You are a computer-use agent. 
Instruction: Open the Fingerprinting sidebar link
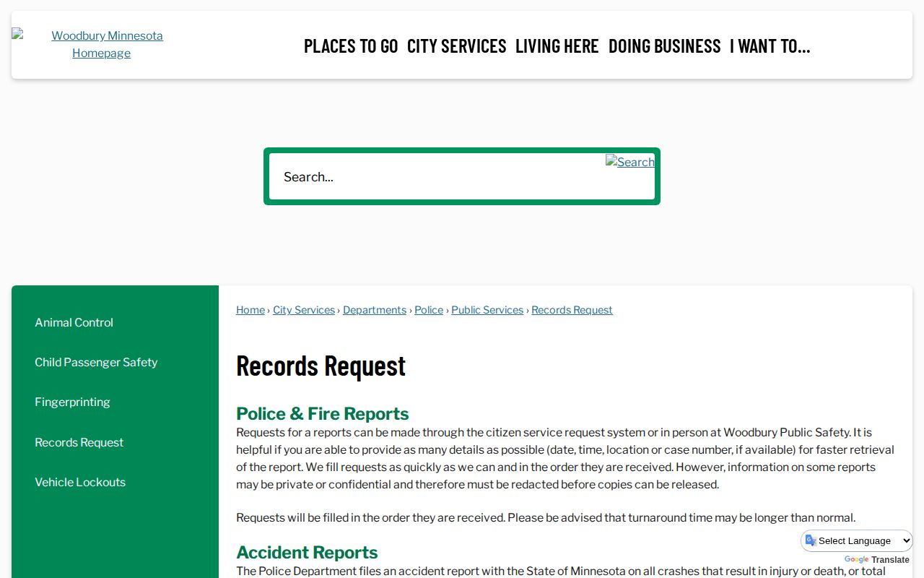(72, 402)
